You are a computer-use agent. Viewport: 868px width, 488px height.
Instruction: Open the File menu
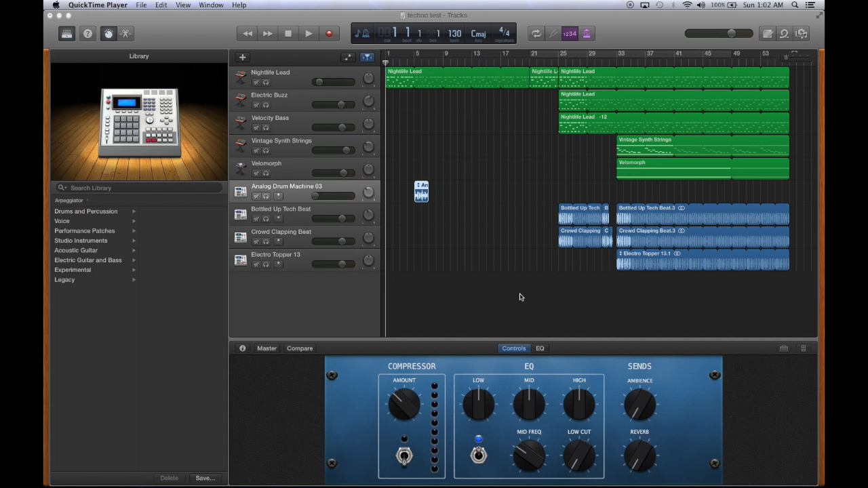click(141, 5)
